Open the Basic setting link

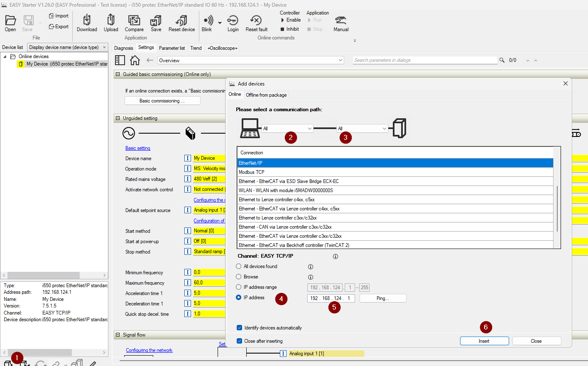[138, 148]
